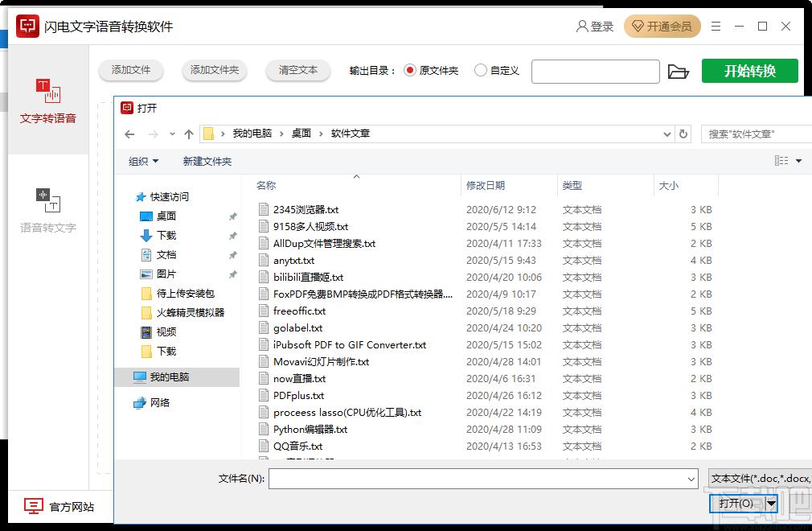Click 我的电脑 in breadcrumb path
812x531 pixels.
252,134
